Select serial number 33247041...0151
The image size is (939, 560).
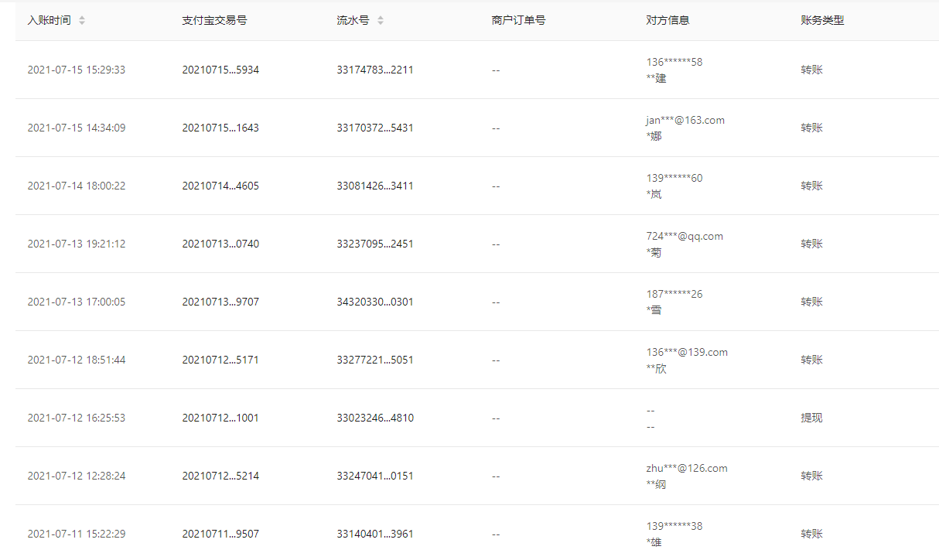coord(375,476)
